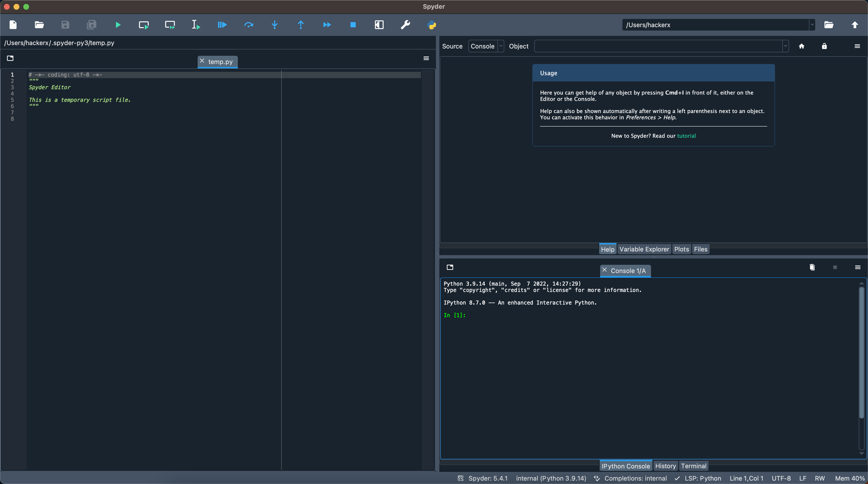Screen dimensions: 868x484
Task: Click the Help pane home icon
Action: click(x=802, y=46)
